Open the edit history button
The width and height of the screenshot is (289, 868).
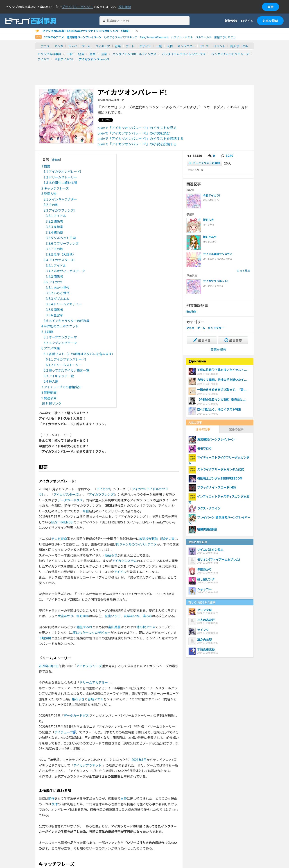pyautogui.click(x=233, y=340)
